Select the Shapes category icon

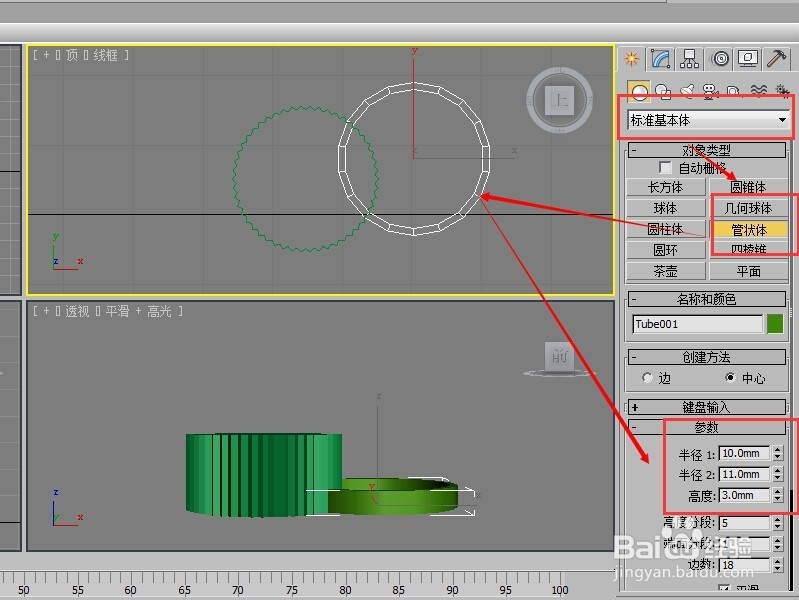pos(662,92)
